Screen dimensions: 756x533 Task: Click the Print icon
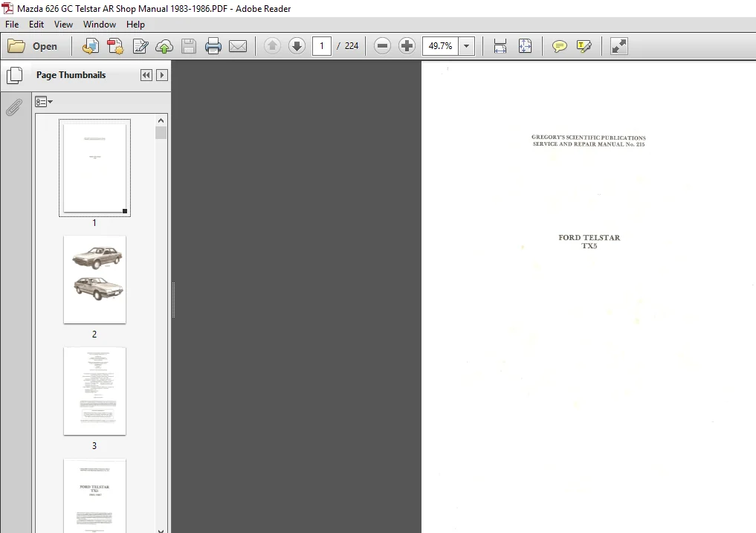pos(213,46)
